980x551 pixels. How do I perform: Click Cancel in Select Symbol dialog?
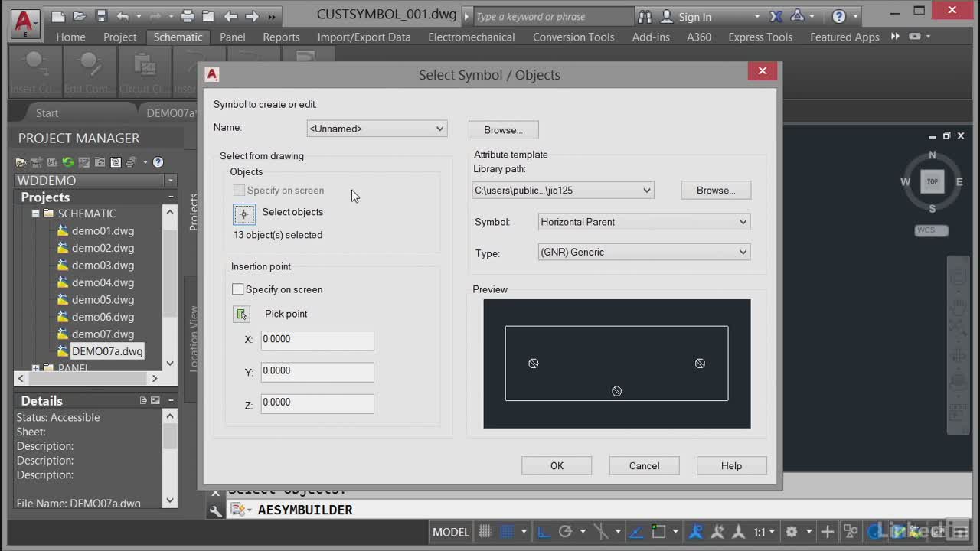click(644, 465)
